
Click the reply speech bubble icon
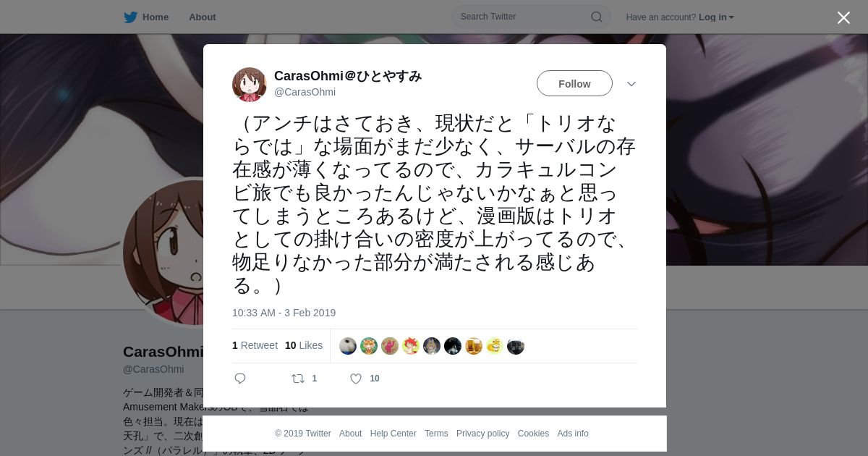[240, 379]
